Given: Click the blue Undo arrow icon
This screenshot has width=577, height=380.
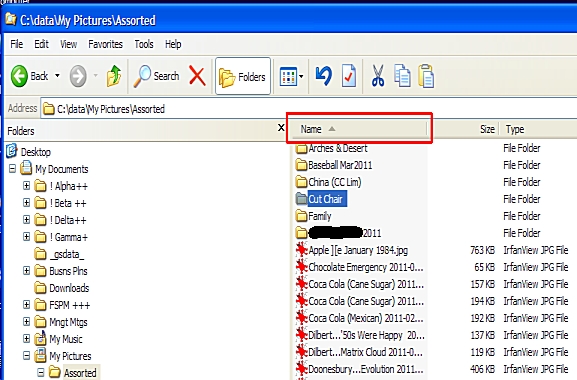Looking at the screenshot, I should [x=324, y=76].
